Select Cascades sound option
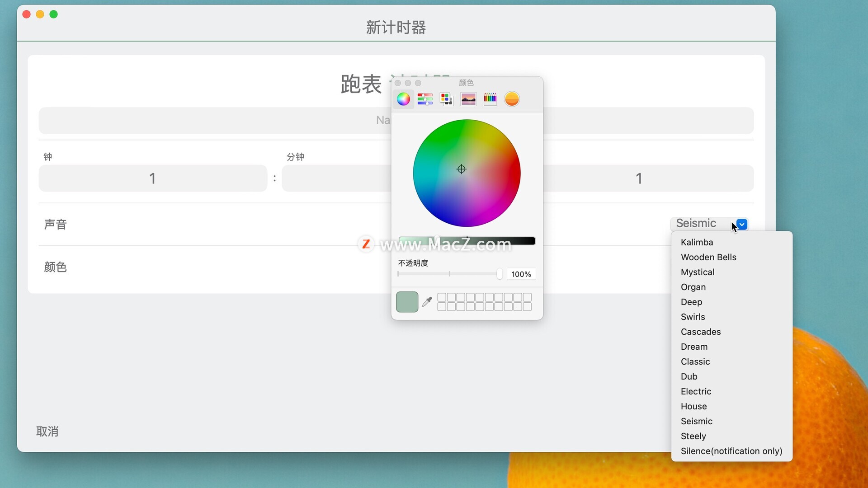Screen dimensions: 868x488 732,332
